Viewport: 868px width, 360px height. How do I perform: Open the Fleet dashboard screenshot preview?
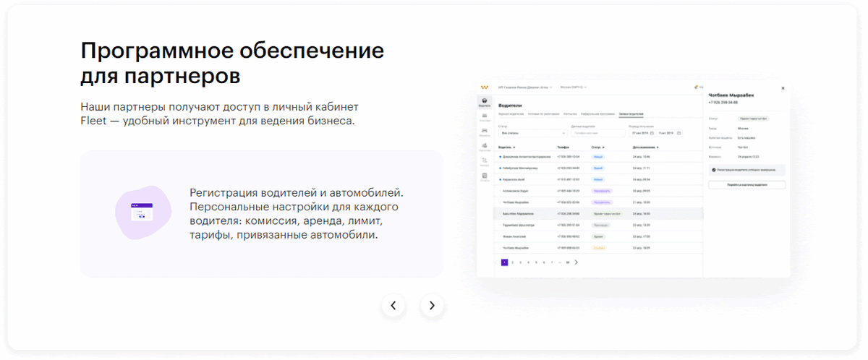coord(633,178)
